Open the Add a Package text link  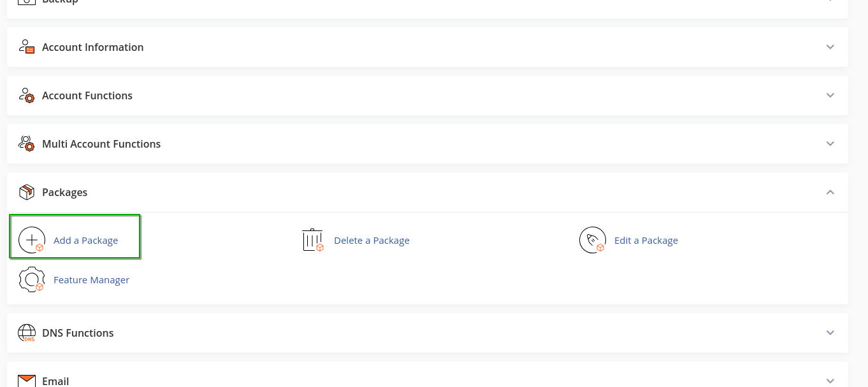coord(85,241)
